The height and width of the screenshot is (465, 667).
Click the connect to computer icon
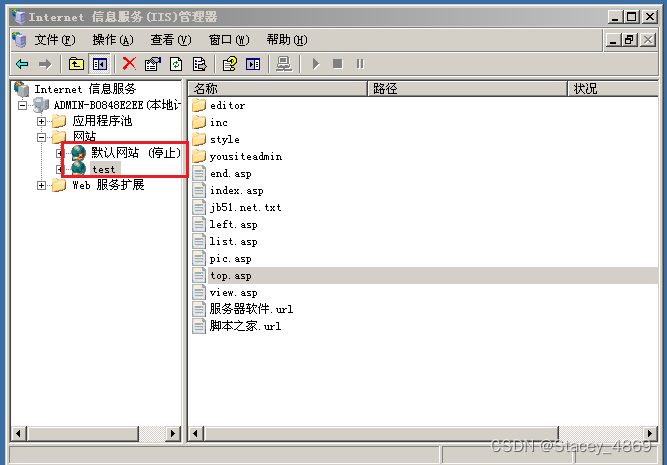tap(284, 64)
